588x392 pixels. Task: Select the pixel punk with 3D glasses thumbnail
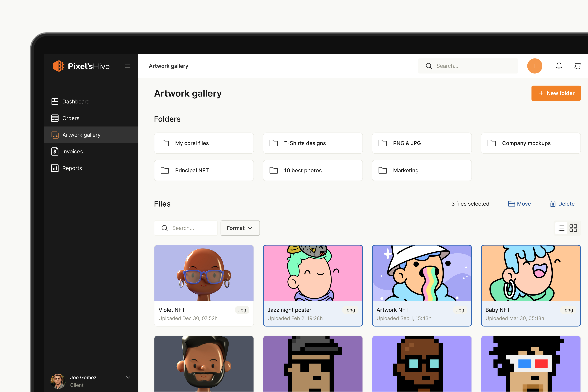pos(531,364)
